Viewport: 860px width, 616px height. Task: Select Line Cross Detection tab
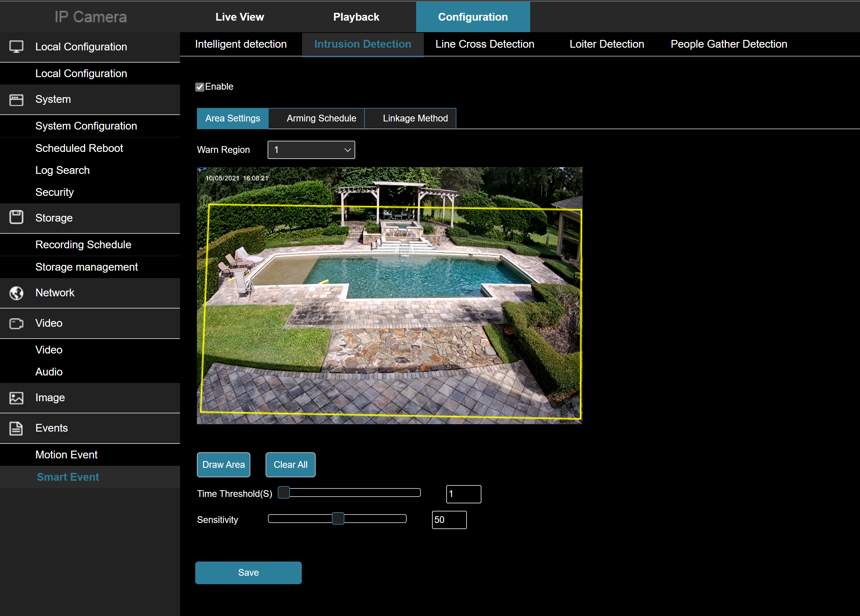point(484,44)
